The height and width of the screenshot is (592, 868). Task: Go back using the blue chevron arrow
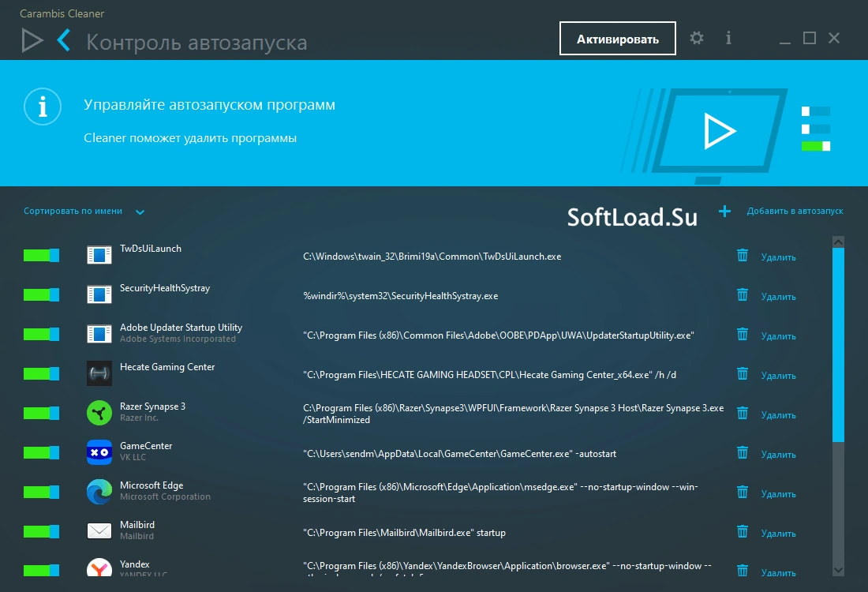(x=64, y=40)
